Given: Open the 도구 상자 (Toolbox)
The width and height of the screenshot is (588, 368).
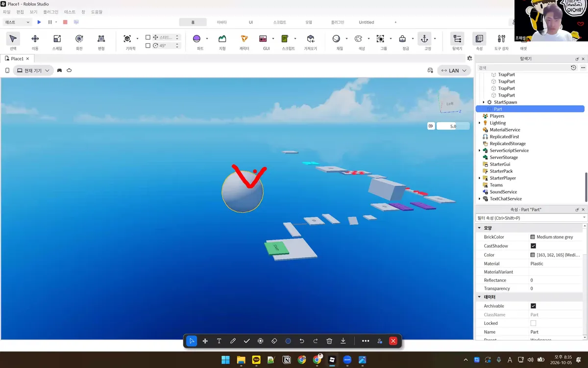Looking at the screenshot, I should coord(501,39).
